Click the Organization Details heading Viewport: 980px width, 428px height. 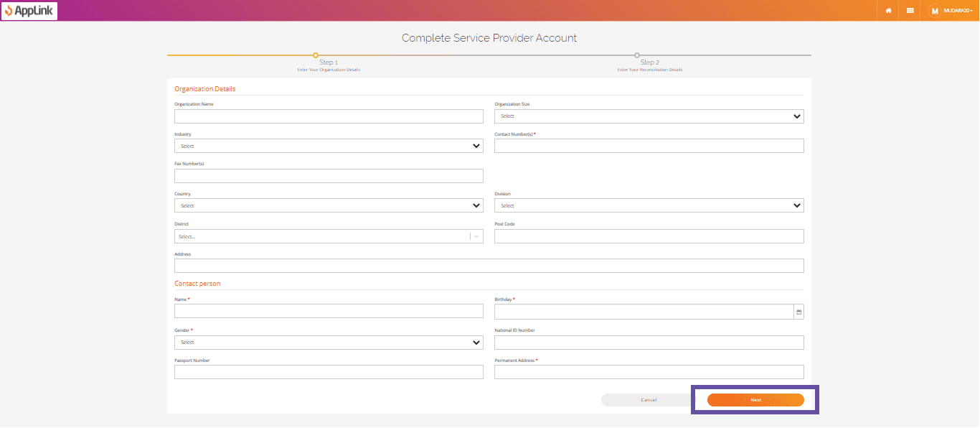point(205,89)
